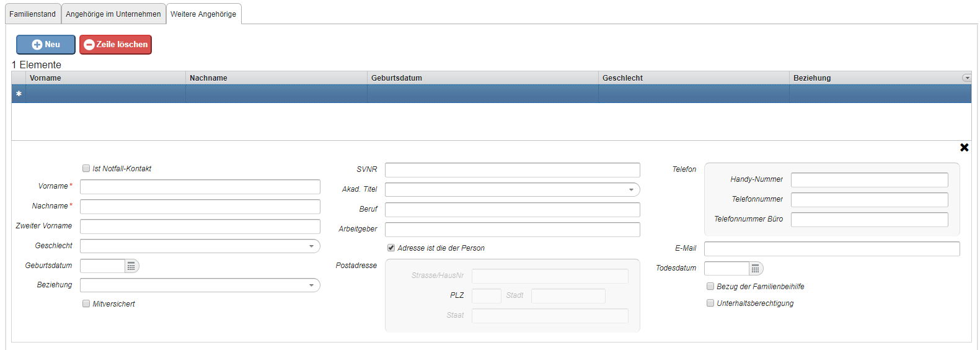Screen dimensions: 980x350
Task: Uncheck Adresse ist die der Person
Action: 391,248
